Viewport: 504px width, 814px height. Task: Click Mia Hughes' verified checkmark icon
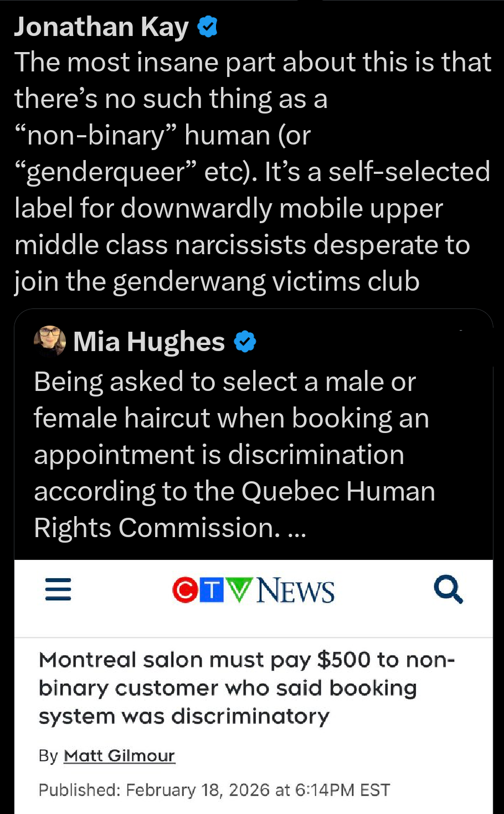coord(245,341)
